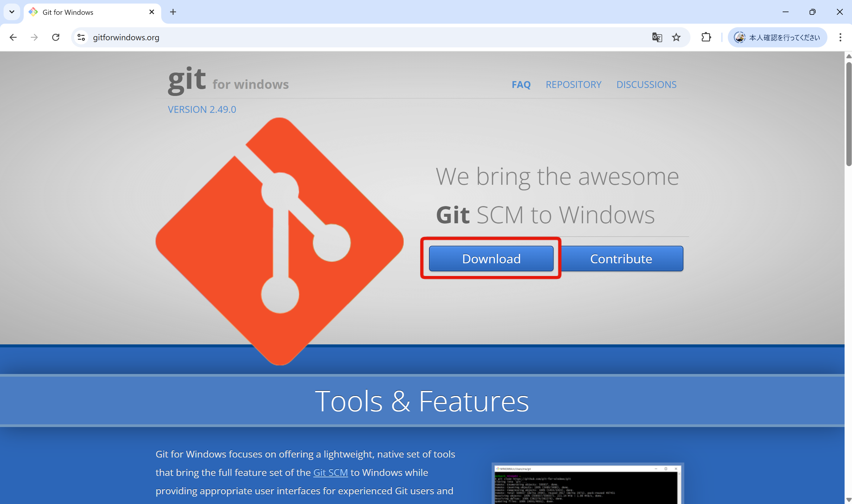Screen dimensions: 852x504
Task: Bookmark the page with the star
Action: point(676,37)
